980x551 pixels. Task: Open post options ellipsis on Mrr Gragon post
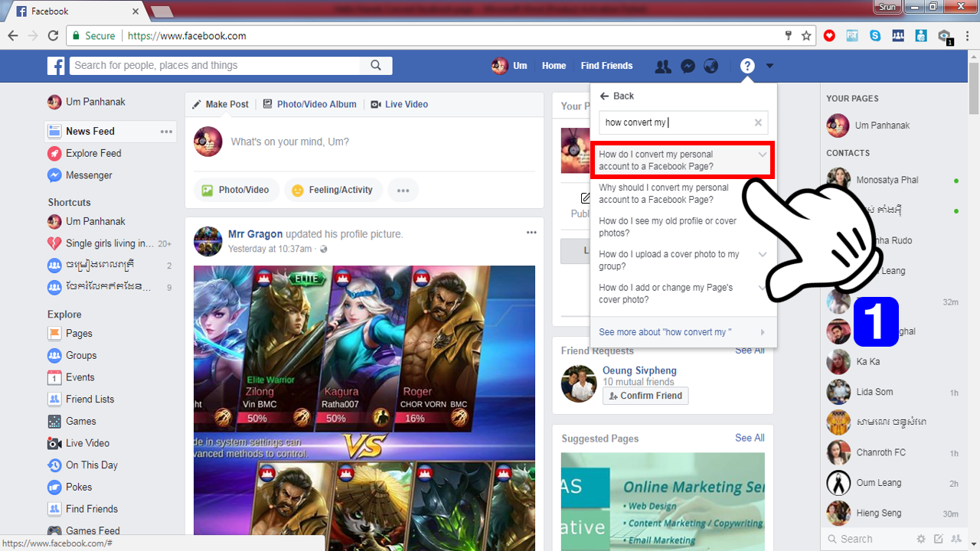531,233
